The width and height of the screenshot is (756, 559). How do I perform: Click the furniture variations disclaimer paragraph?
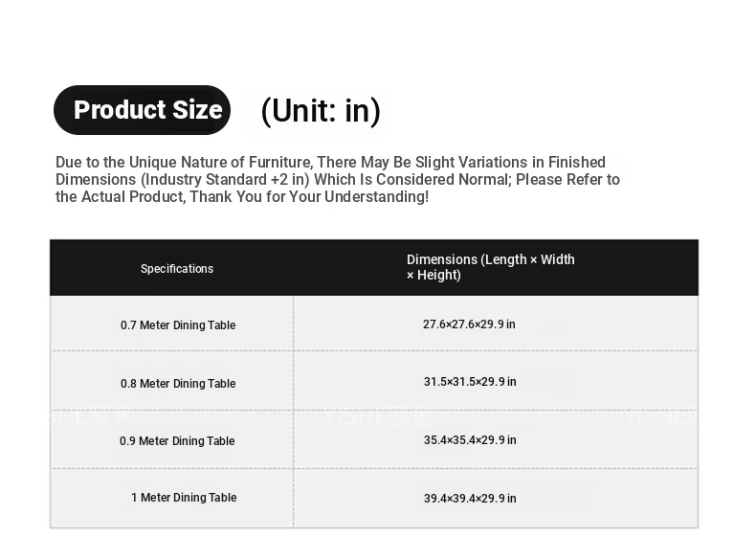(338, 179)
